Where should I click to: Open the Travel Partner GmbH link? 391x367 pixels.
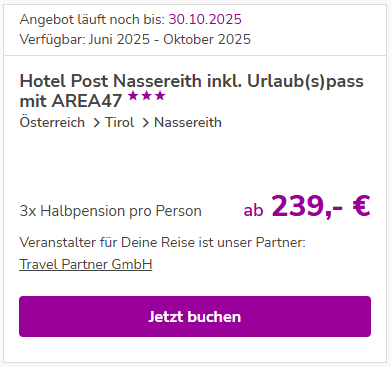(x=86, y=264)
